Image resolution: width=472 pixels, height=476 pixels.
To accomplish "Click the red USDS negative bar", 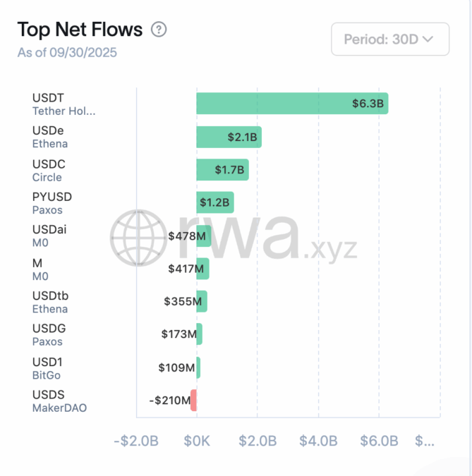I will 193,401.
